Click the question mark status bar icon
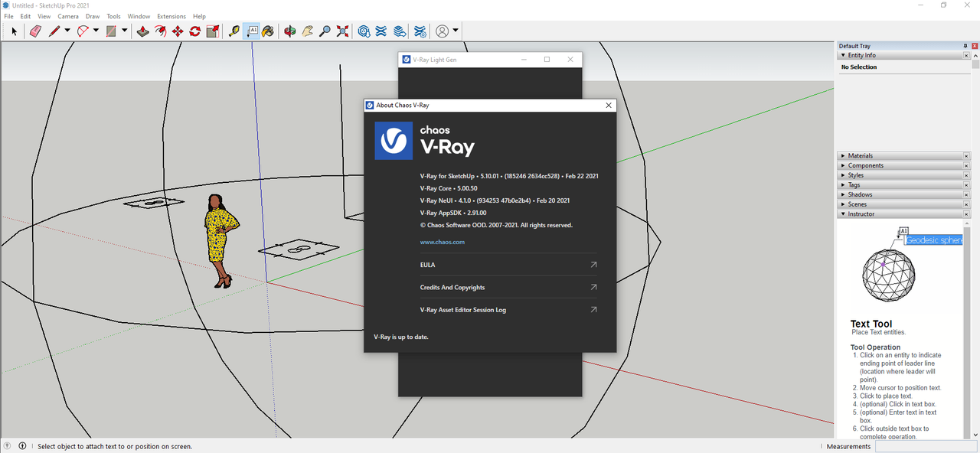Screen dimensions: 980x453 [8, 446]
